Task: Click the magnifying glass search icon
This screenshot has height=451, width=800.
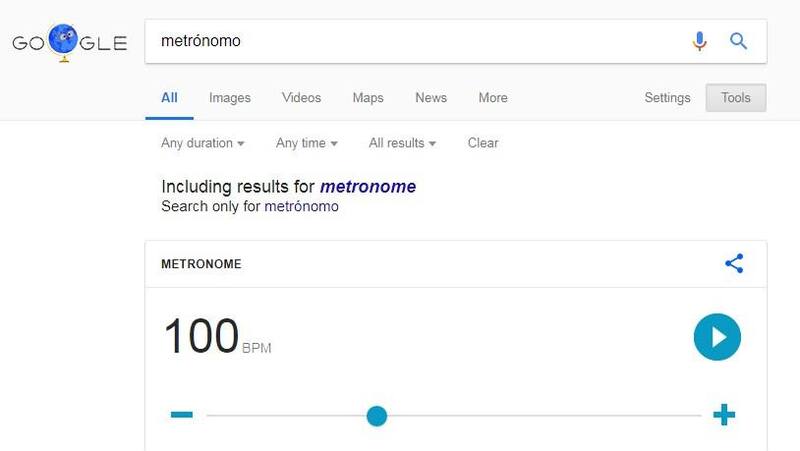Action: click(x=739, y=41)
